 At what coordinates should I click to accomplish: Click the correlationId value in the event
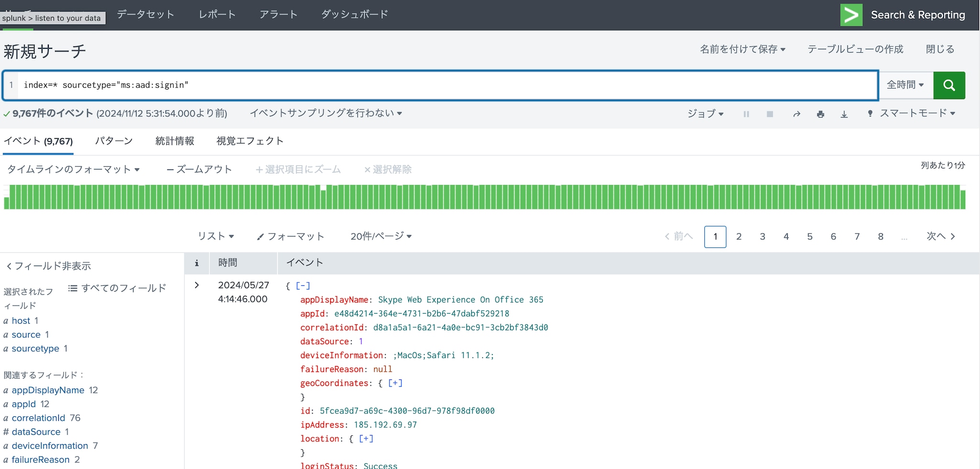click(460, 327)
